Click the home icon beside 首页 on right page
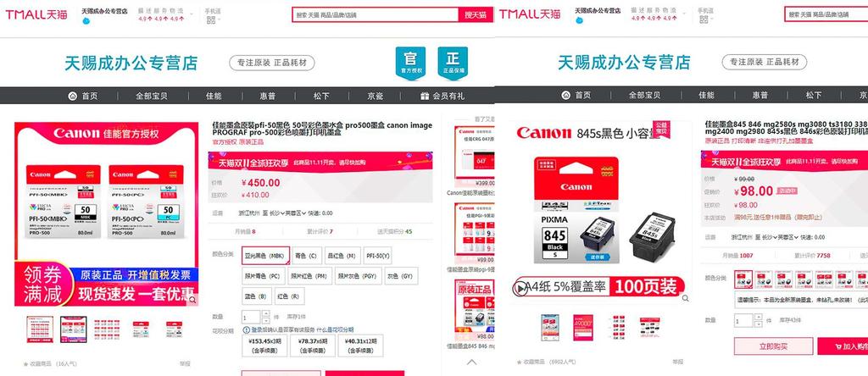Screen dimensions: 868x376 point(565,95)
